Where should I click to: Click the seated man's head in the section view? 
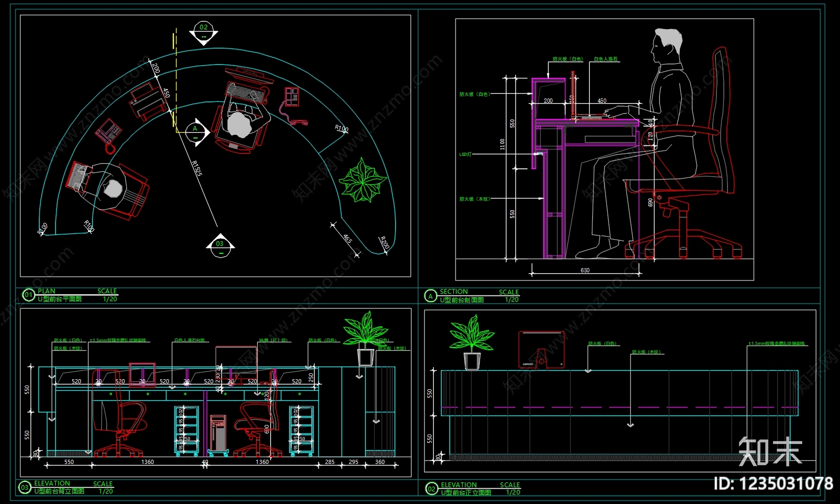(x=666, y=45)
